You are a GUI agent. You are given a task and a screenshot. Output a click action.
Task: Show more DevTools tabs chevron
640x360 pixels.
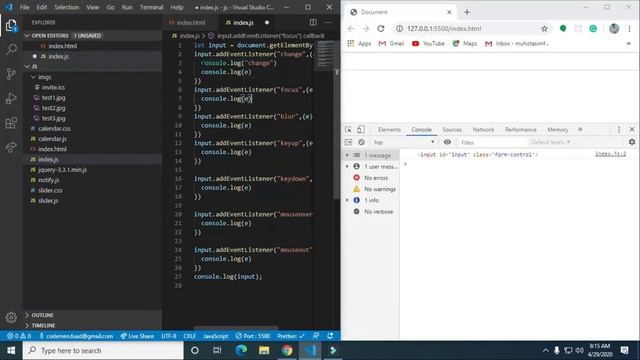580,129
